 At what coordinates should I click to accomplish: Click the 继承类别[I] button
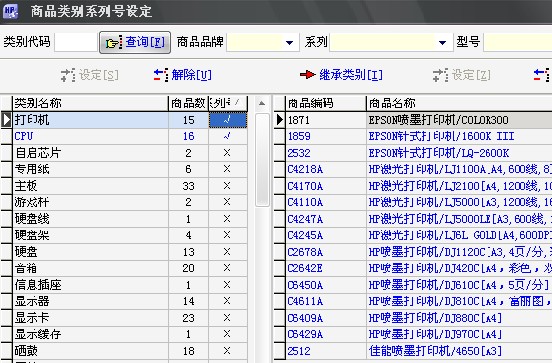(x=341, y=75)
